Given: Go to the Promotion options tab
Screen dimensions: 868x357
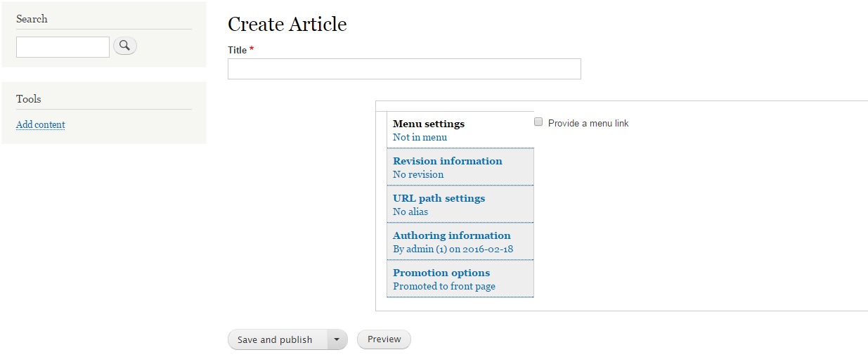Looking at the screenshot, I should tap(460, 279).
